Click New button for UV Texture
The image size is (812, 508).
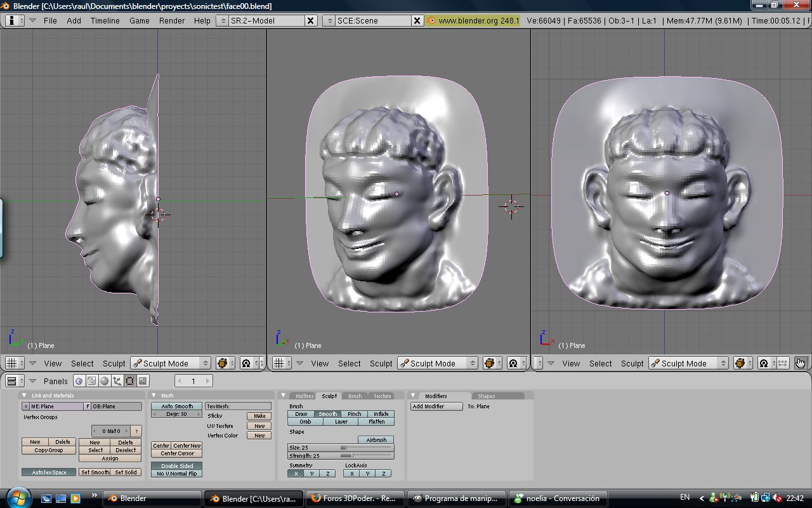pos(259,426)
